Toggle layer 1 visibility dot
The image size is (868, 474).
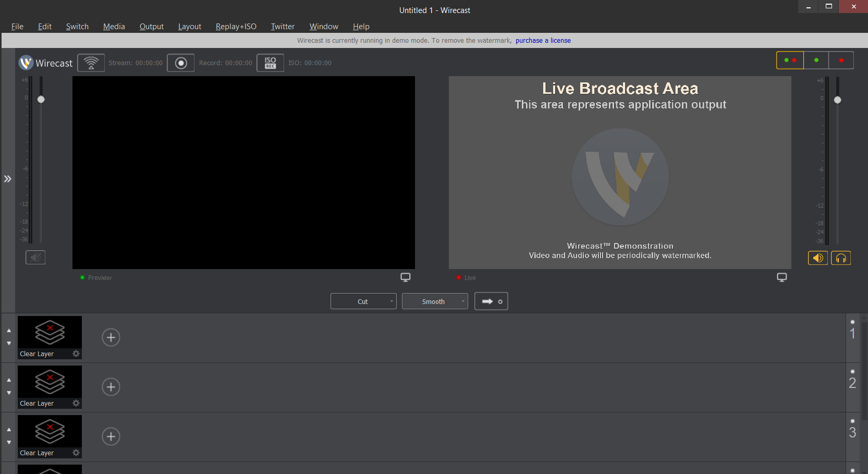tap(852, 322)
